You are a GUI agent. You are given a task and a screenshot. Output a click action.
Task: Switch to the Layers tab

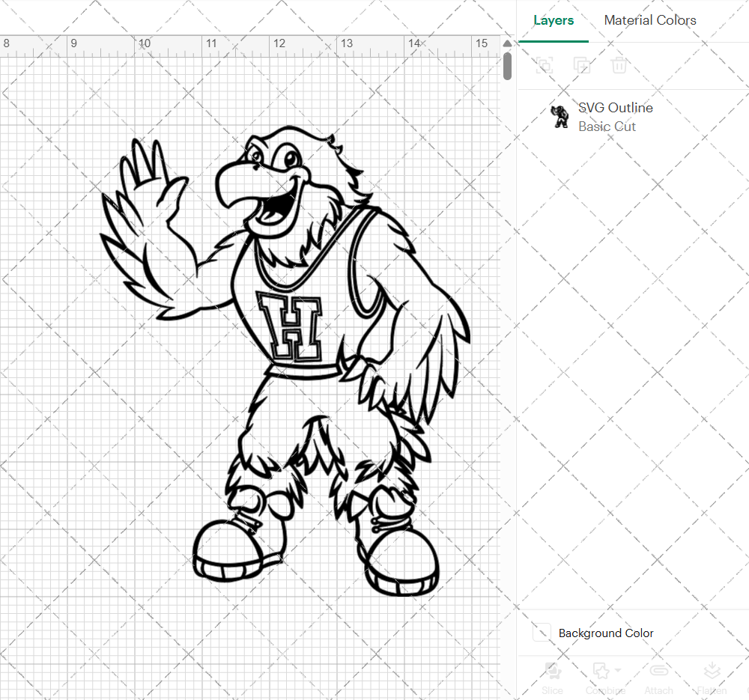coord(554,20)
